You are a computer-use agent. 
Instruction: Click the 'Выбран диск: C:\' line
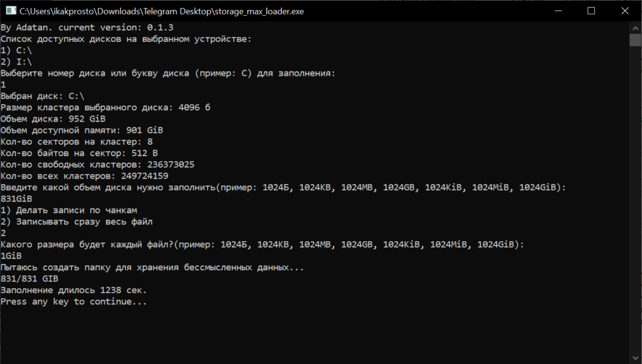coord(43,96)
